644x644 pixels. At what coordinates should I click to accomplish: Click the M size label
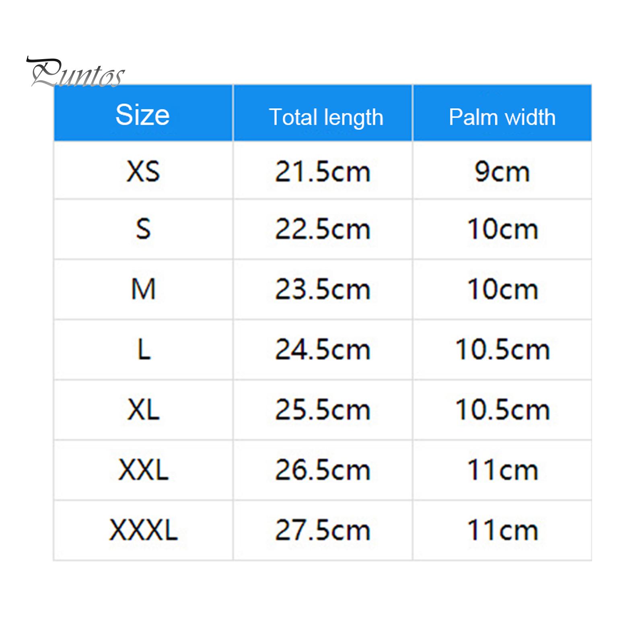(143, 289)
